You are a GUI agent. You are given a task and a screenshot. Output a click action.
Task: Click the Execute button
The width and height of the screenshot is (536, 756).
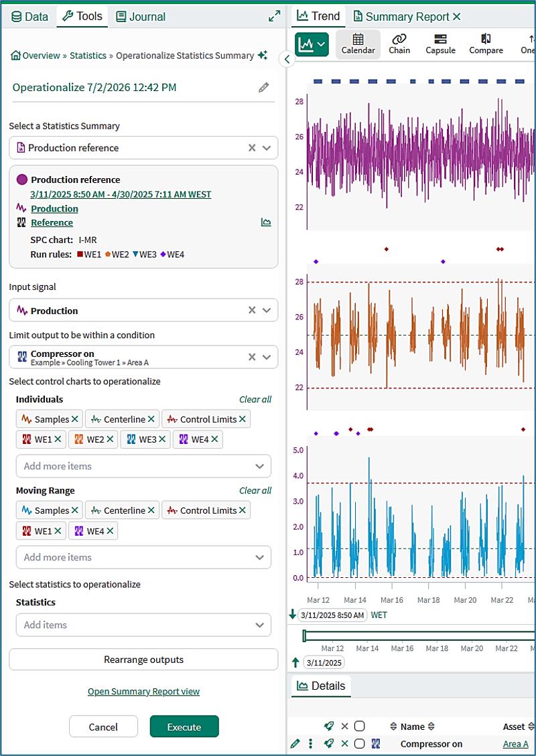[184, 727]
